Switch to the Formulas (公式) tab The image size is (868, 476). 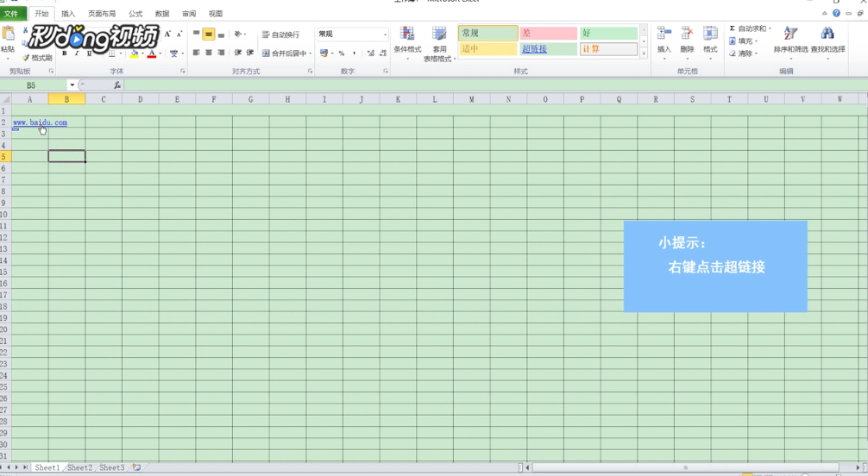tap(135, 13)
